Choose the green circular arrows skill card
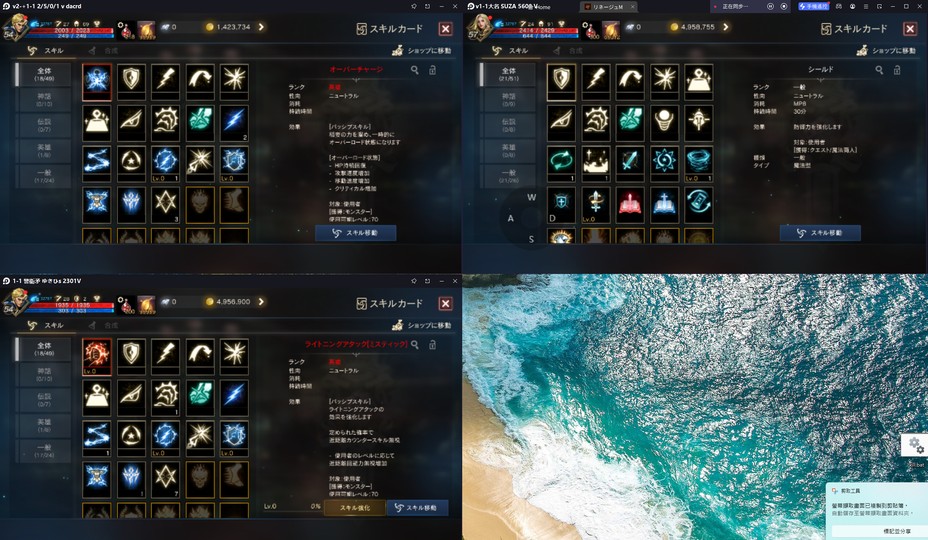This screenshot has width=928, height=540. point(561,162)
